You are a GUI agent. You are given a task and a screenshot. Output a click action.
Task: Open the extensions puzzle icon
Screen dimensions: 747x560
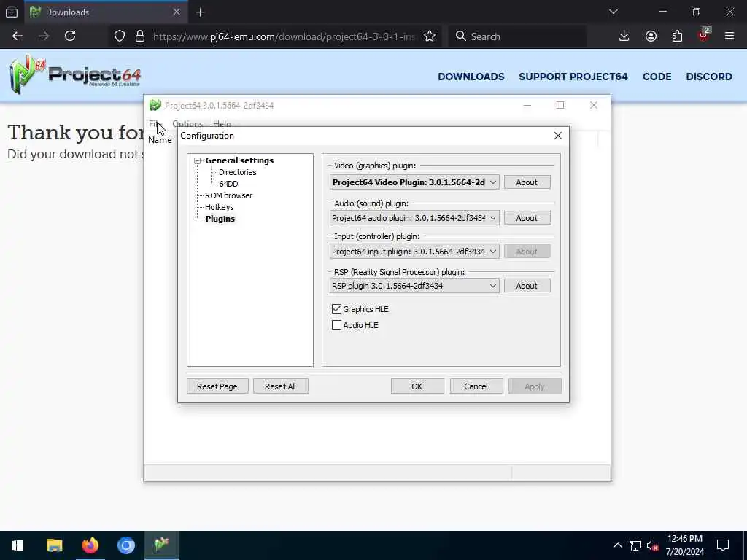coord(677,36)
